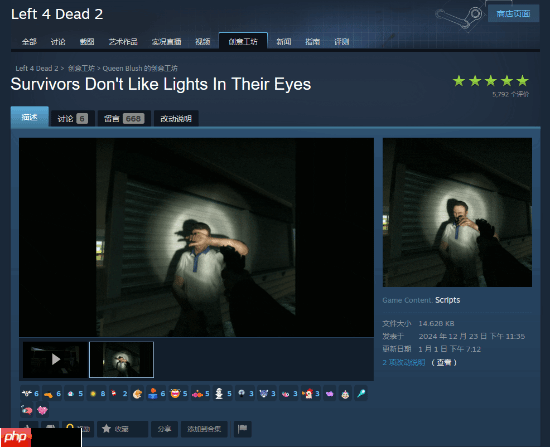Open the Reviews (评测) hub tab

341,42
